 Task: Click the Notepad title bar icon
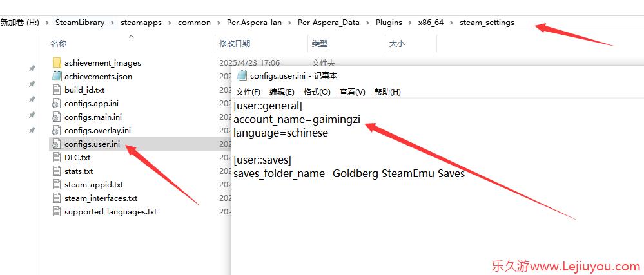click(x=242, y=75)
